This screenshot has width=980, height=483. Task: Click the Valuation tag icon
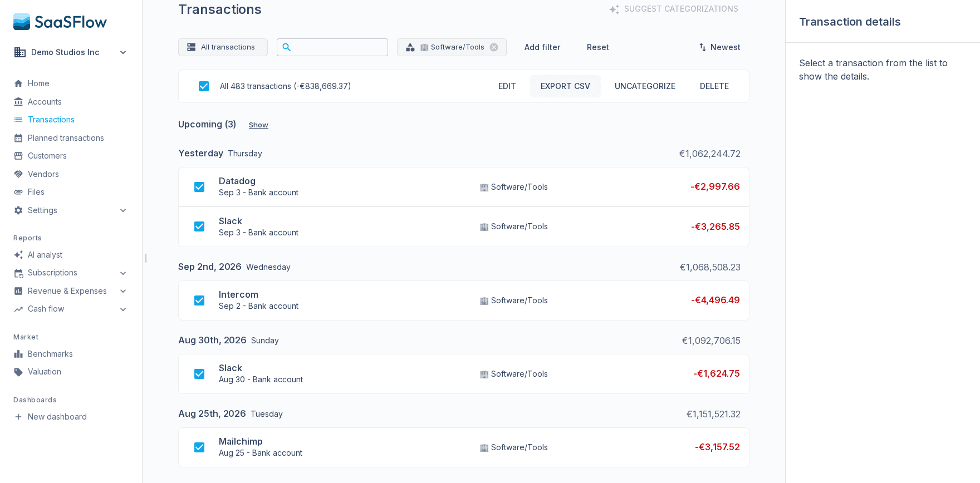[18, 372]
